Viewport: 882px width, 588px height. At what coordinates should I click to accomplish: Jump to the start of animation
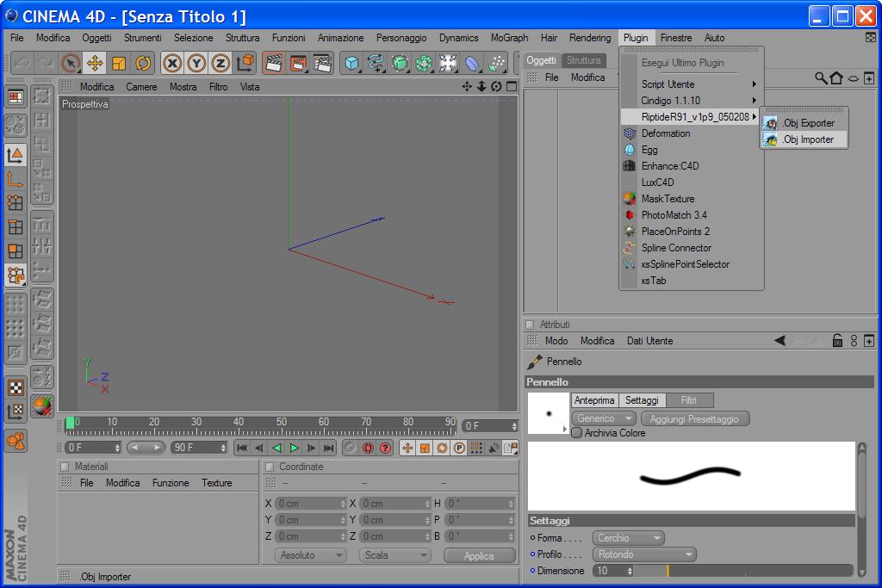(x=242, y=448)
